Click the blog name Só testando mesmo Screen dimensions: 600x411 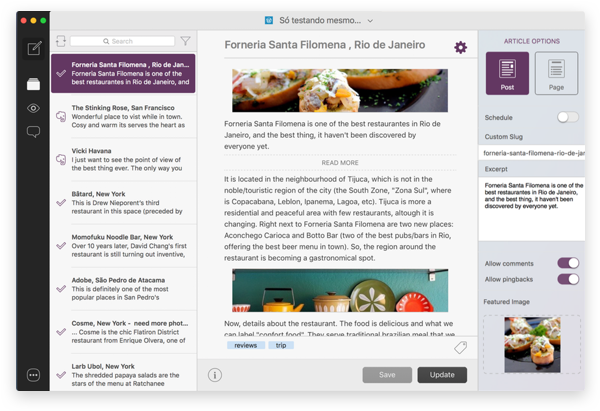pos(320,20)
